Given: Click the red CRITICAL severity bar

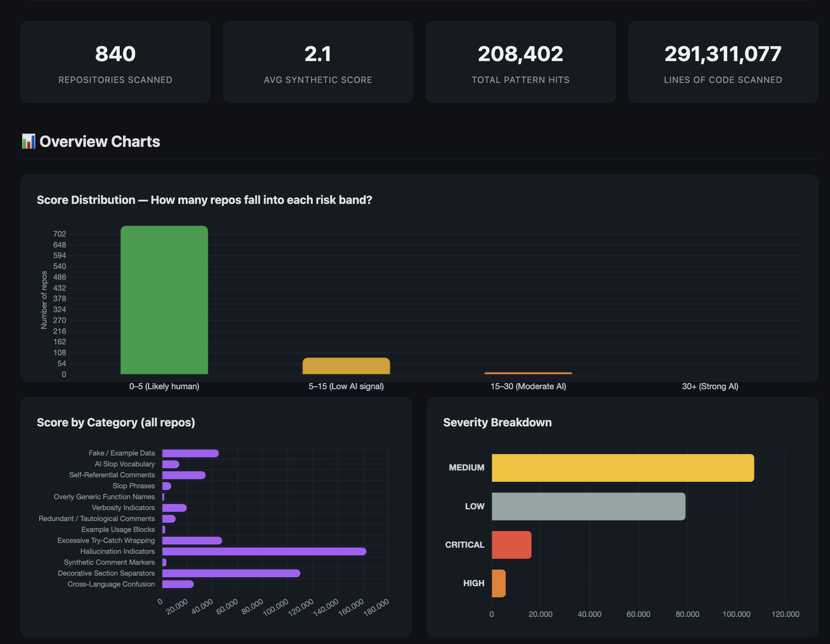Looking at the screenshot, I should coord(512,545).
